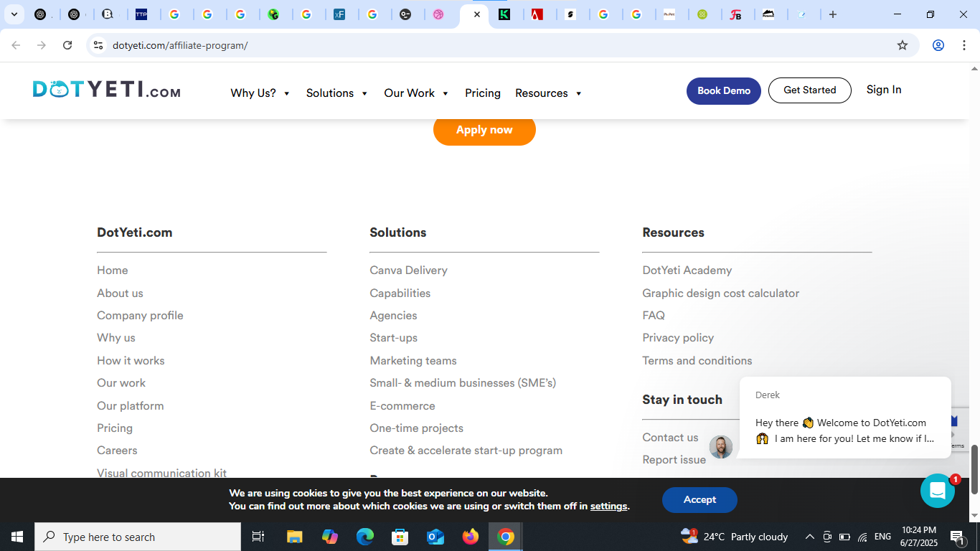Viewport: 980px width, 551px height.
Task: Open Derek's chat welcome message
Action: 845,418
